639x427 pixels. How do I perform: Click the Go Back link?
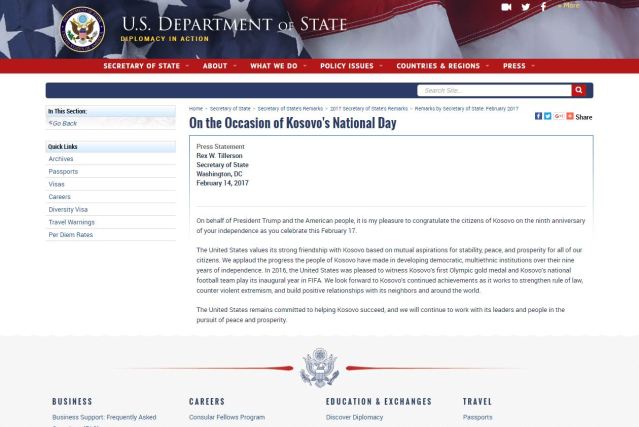(x=63, y=123)
